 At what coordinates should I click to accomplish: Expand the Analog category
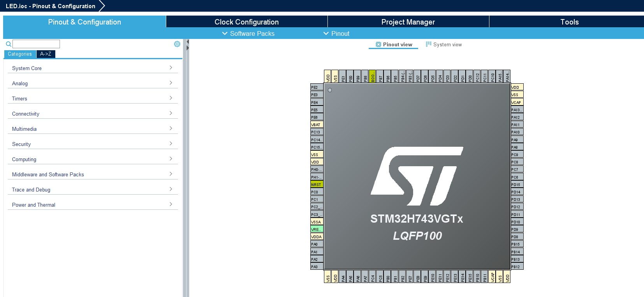pyautogui.click(x=93, y=83)
